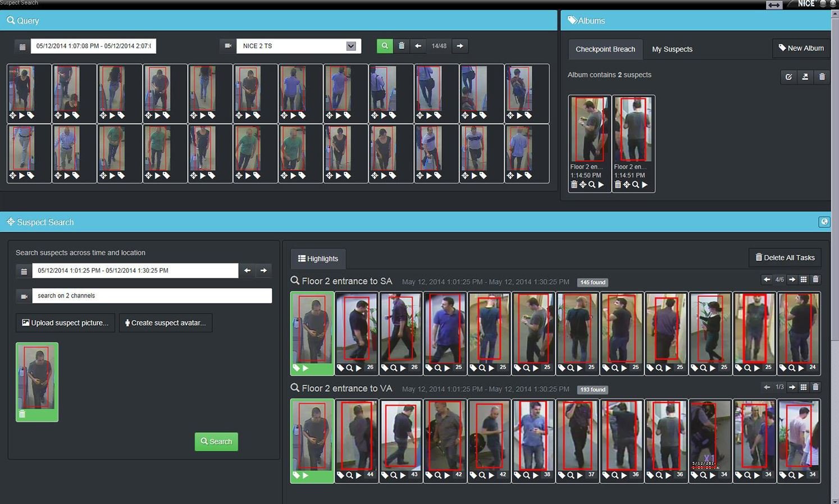
Task: Remove the uploaded suspect picture
Action: [22, 414]
